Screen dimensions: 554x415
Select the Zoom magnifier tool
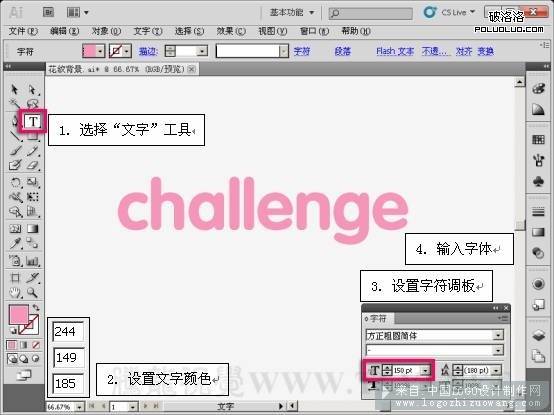click(33, 293)
